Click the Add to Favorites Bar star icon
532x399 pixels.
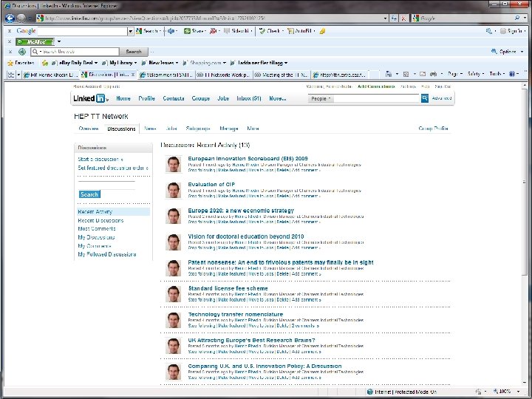click(45, 63)
